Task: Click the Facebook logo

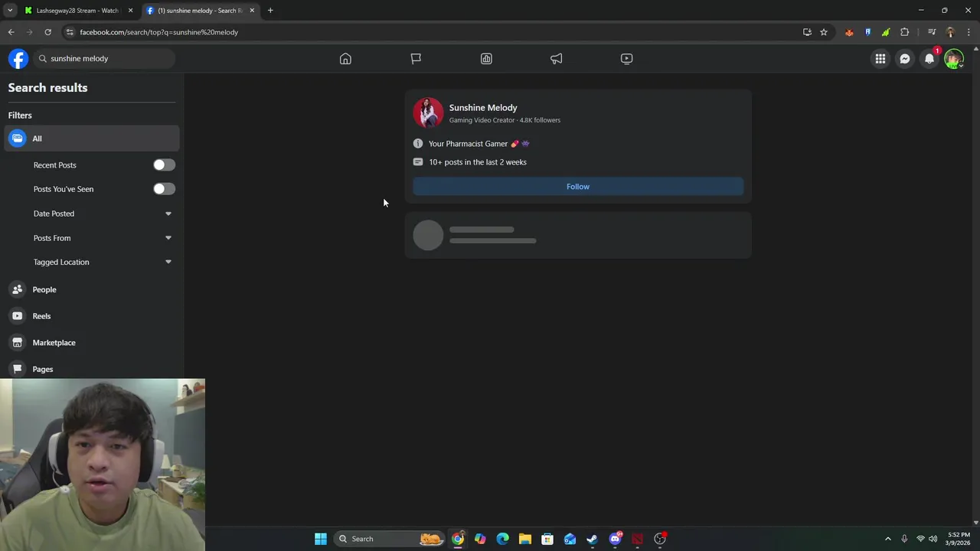Action: coord(18,59)
